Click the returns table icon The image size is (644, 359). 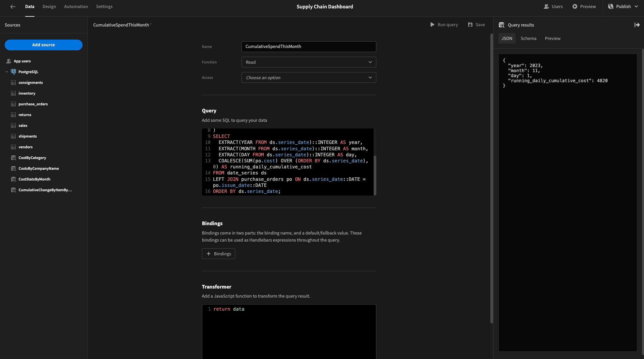pos(13,115)
